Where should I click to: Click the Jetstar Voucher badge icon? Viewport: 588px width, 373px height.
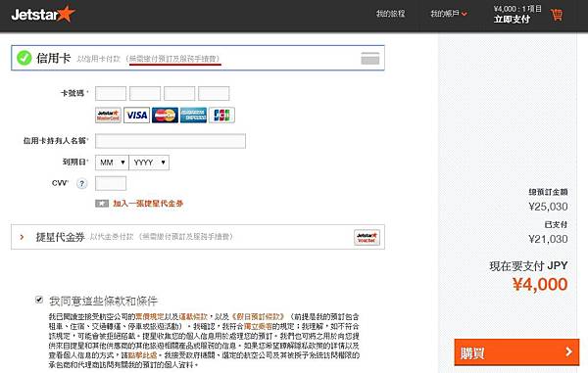(x=367, y=238)
